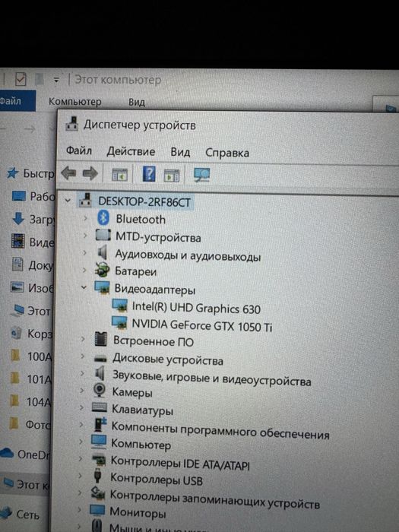
Task: Expand the Встроенное ПО category arrow
Action: click(x=82, y=339)
